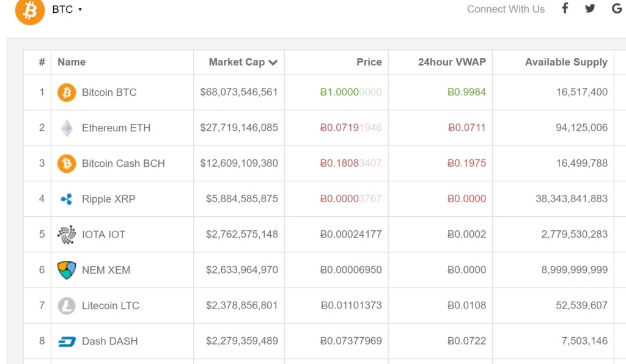Sort the table by Market Cap chevron

point(273,62)
